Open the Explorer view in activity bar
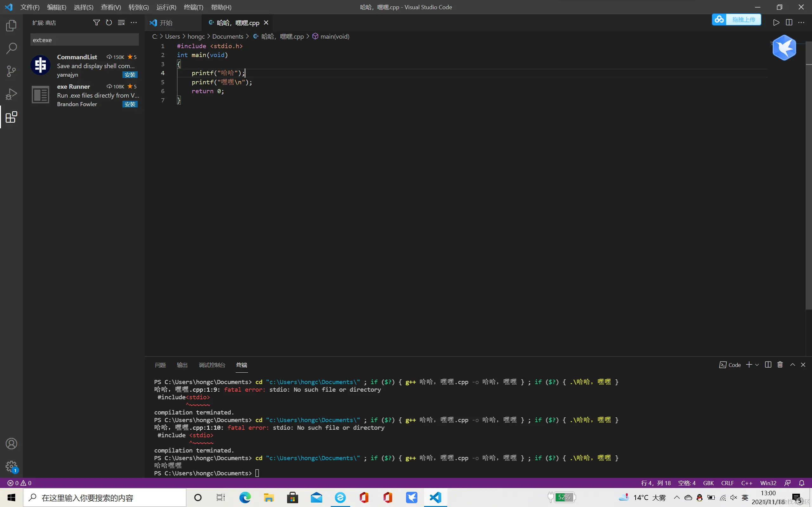 coord(11,25)
